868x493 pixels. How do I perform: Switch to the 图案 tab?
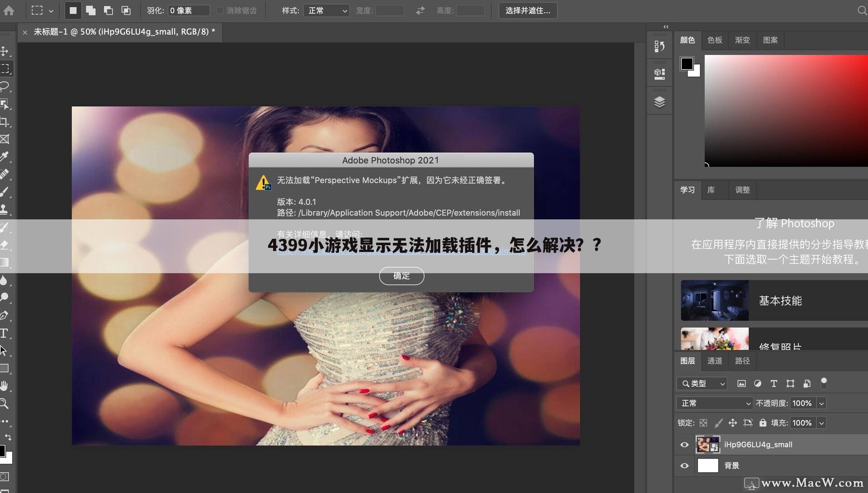pyautogui.click(x=770, y=40)
